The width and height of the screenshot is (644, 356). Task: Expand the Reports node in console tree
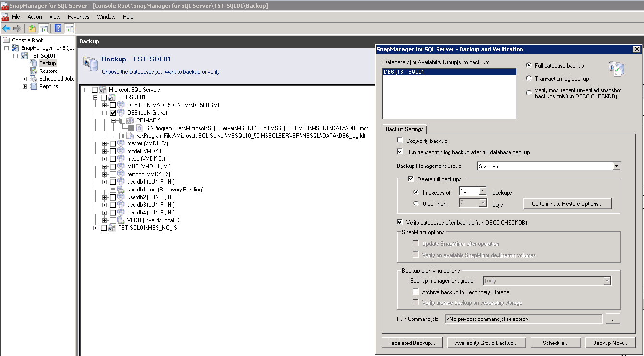25,86
